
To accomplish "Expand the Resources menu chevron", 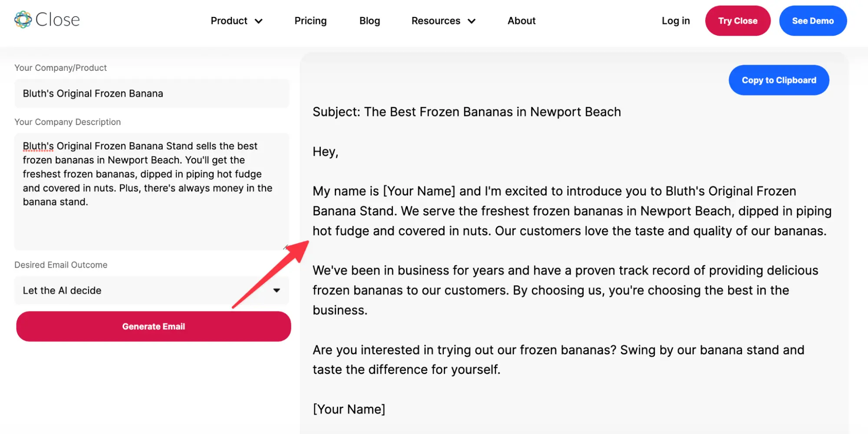I will (472, 21).
